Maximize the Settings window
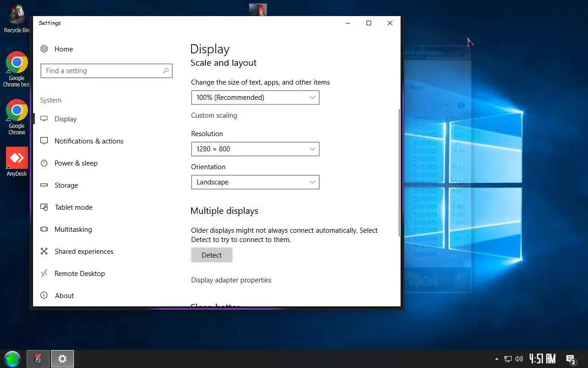This screenshot has width=588, height=368. pos(368,23)
